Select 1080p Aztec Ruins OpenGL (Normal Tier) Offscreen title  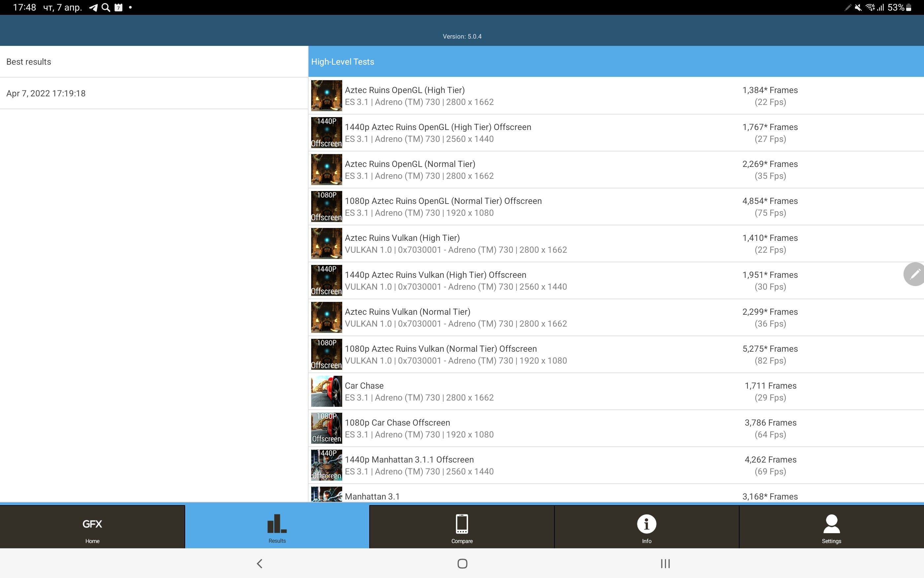pos(444,201)
